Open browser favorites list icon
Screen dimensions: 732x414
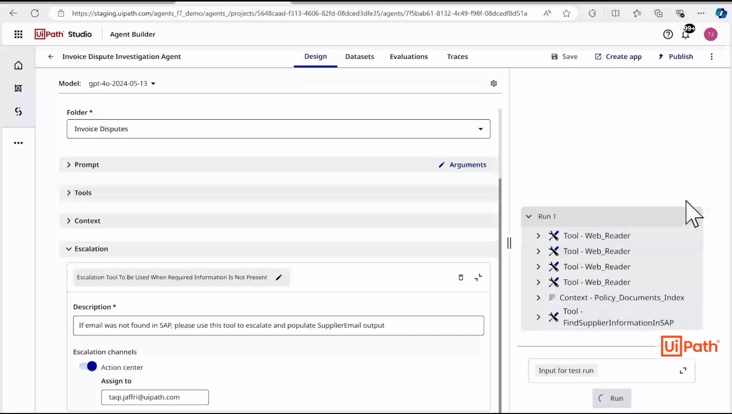637,13
